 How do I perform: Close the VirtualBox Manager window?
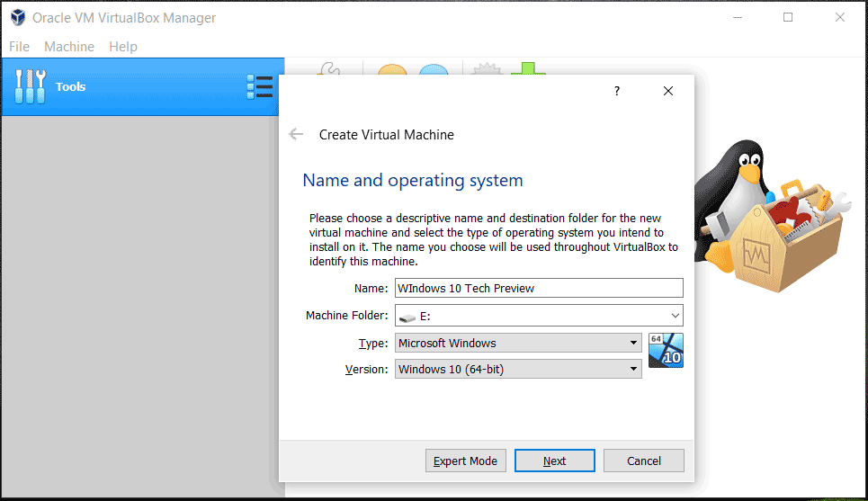pyautogui.click(x=840, y=18)
